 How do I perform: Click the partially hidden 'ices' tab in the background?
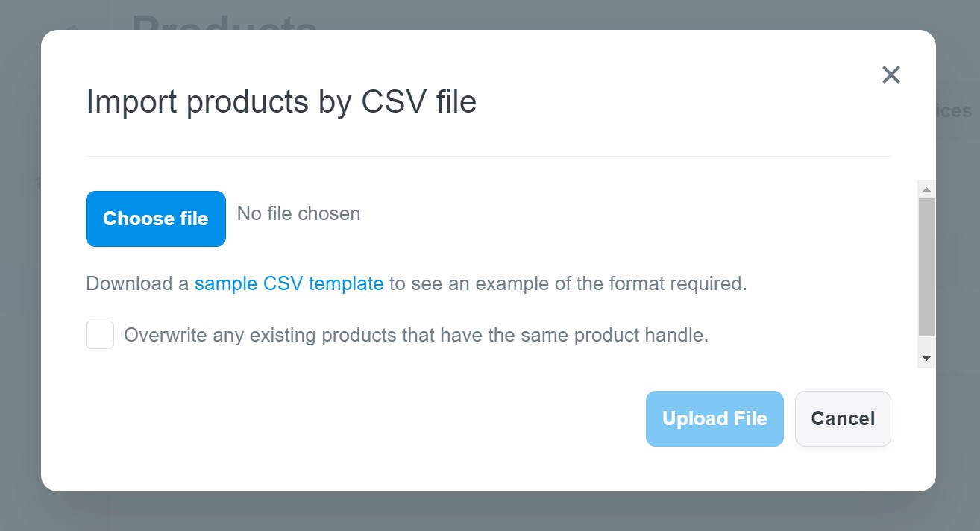click(954, 110)
